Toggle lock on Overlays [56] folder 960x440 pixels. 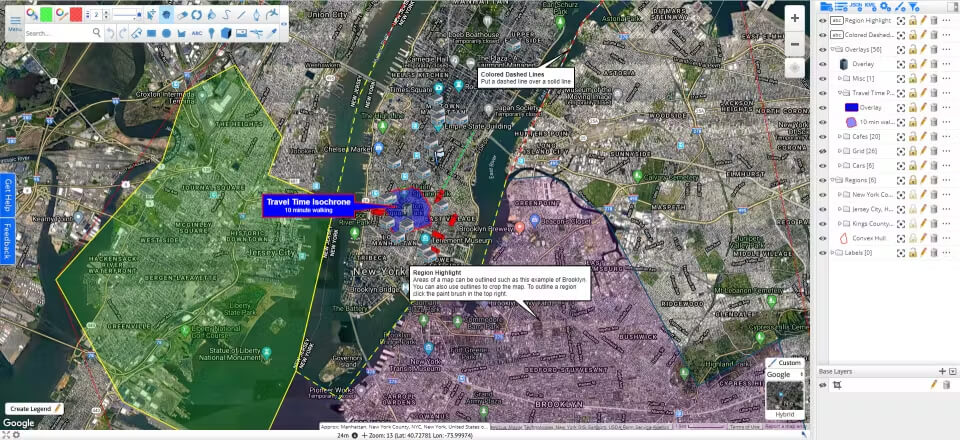pos(912,49)
